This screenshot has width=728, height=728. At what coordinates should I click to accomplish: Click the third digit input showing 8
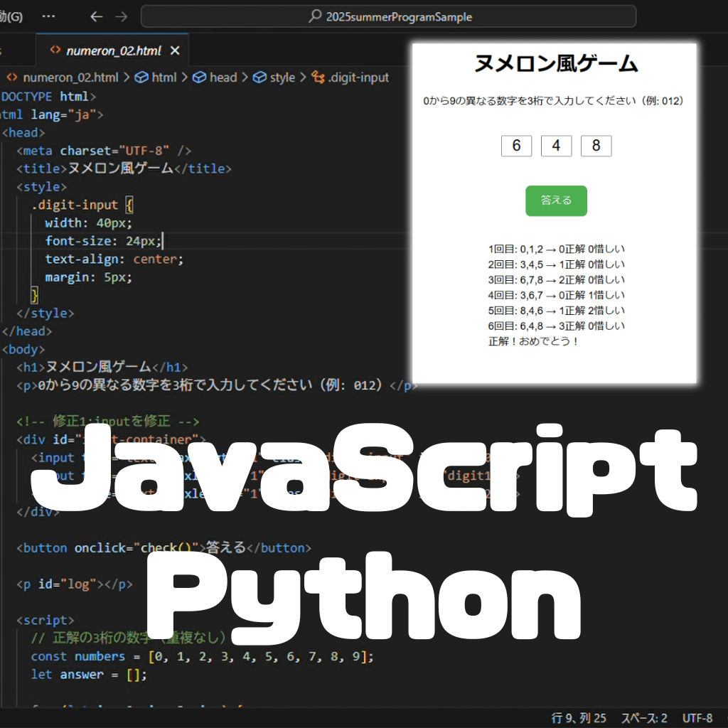click(x=596, y=146)
